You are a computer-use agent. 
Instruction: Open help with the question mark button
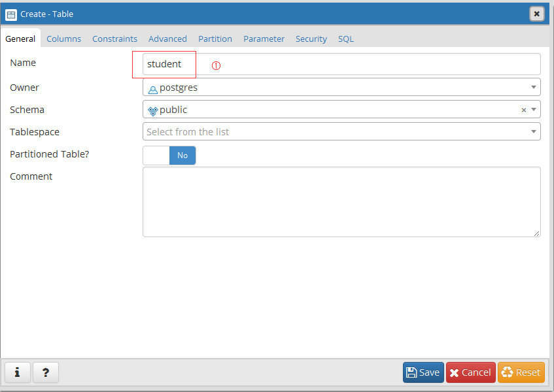pos(46,372)
